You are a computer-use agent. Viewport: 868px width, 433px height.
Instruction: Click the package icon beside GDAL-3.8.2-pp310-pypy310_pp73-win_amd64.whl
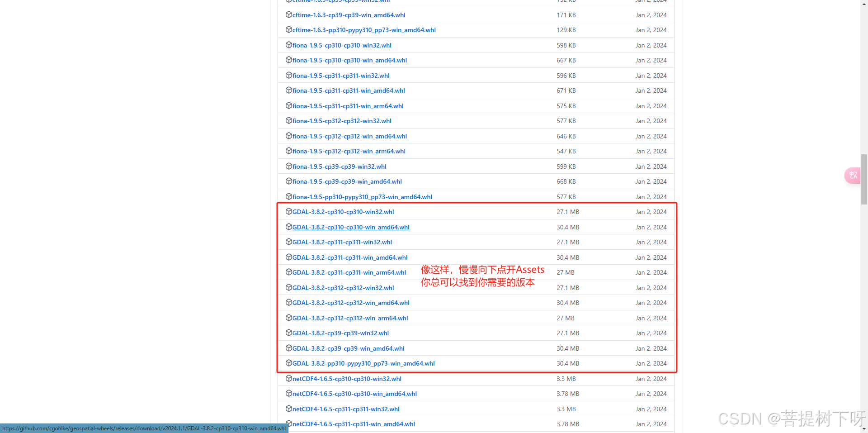288,363
